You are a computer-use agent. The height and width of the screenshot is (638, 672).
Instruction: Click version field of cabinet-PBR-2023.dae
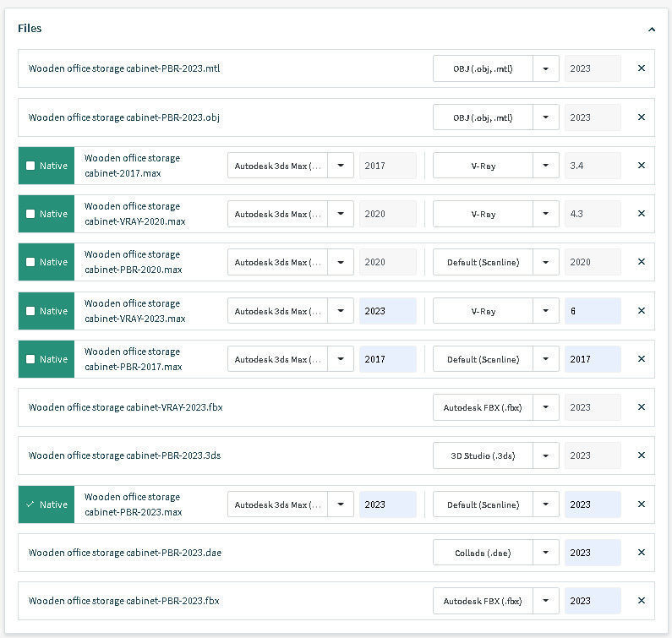[x=592, y=553]
